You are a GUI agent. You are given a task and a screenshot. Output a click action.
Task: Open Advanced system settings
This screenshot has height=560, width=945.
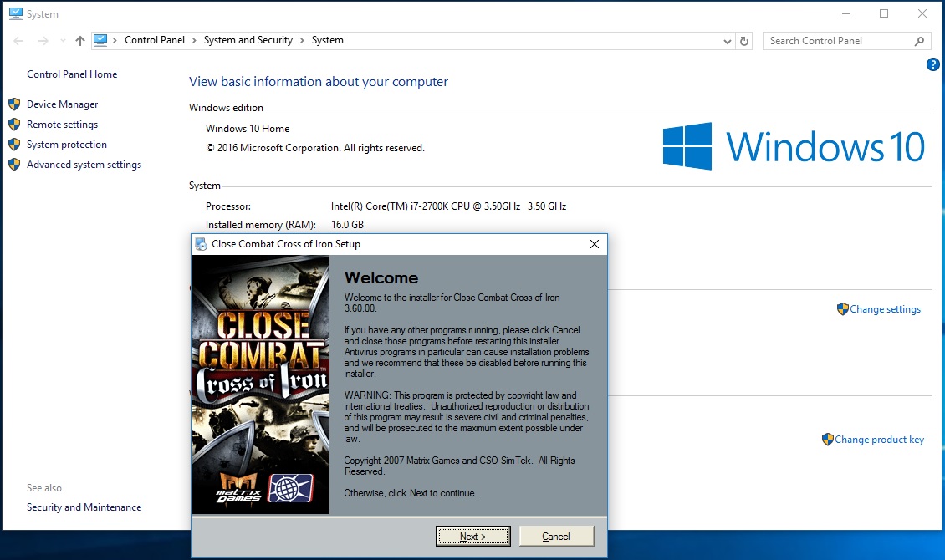pos(84,165)
